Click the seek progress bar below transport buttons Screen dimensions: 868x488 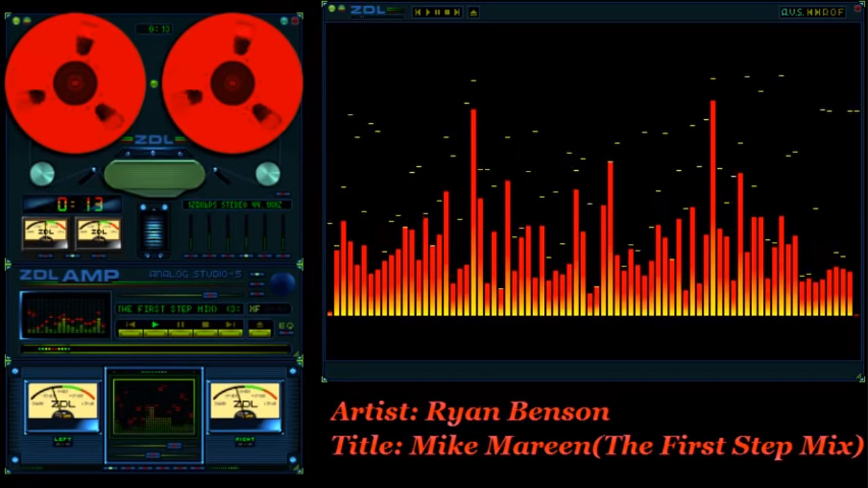155,349
